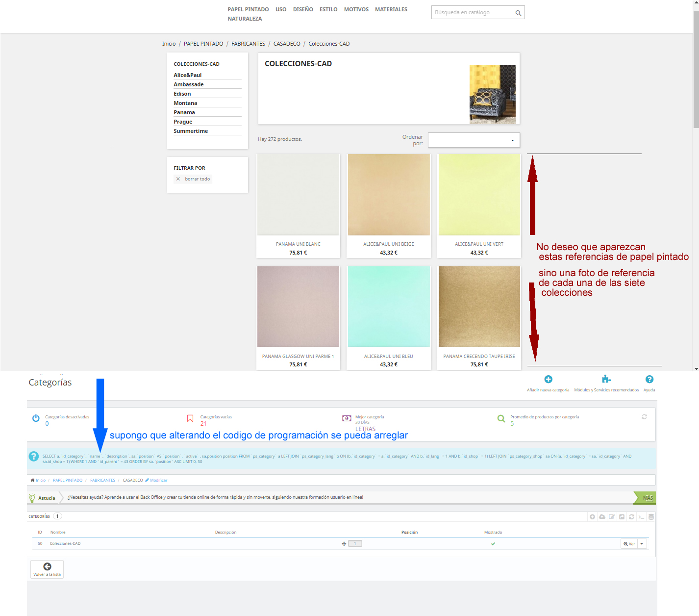Open the NATURALEZA menu
The height and width of the screenshot is (616, 699).
click(245, 19)
